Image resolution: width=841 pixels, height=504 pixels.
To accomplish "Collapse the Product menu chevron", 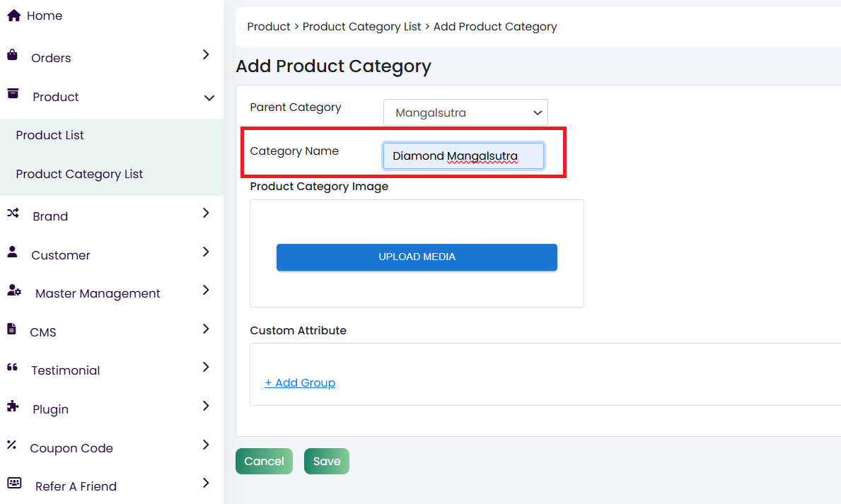I will [209, 98].
